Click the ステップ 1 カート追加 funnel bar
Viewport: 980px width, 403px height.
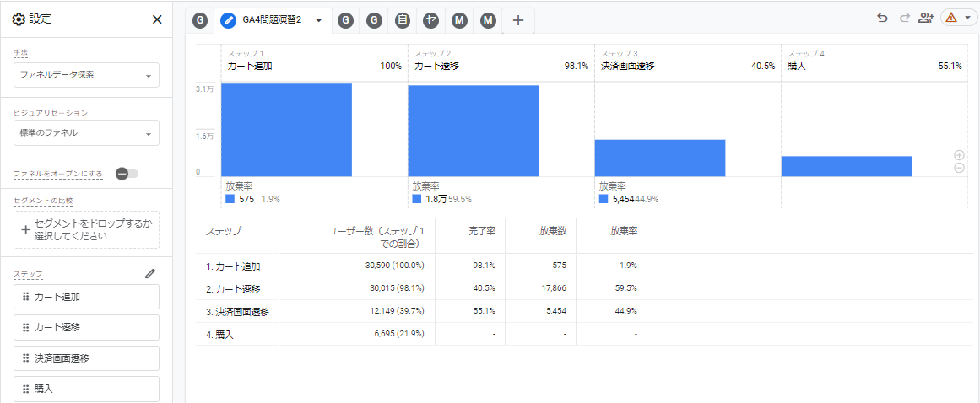pyautogui.click(x=286, y=130)
